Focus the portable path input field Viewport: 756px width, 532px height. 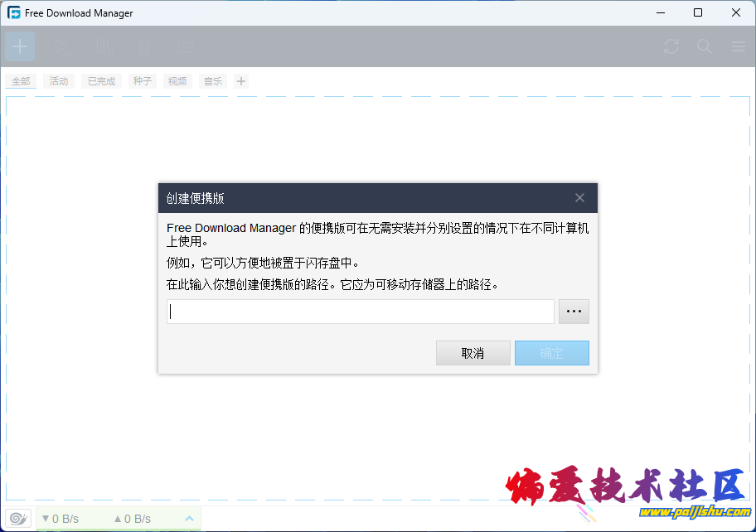click(x=360, y=312)
